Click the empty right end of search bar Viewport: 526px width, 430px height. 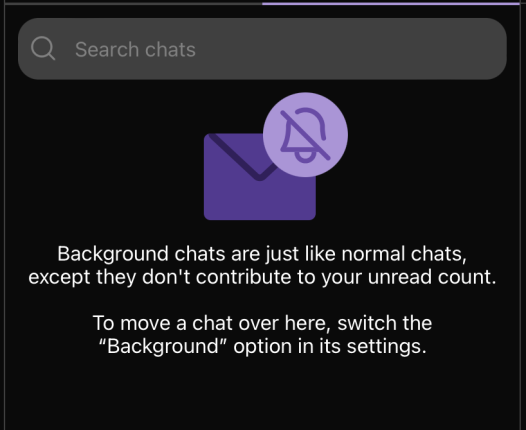(x=436, y=49)
